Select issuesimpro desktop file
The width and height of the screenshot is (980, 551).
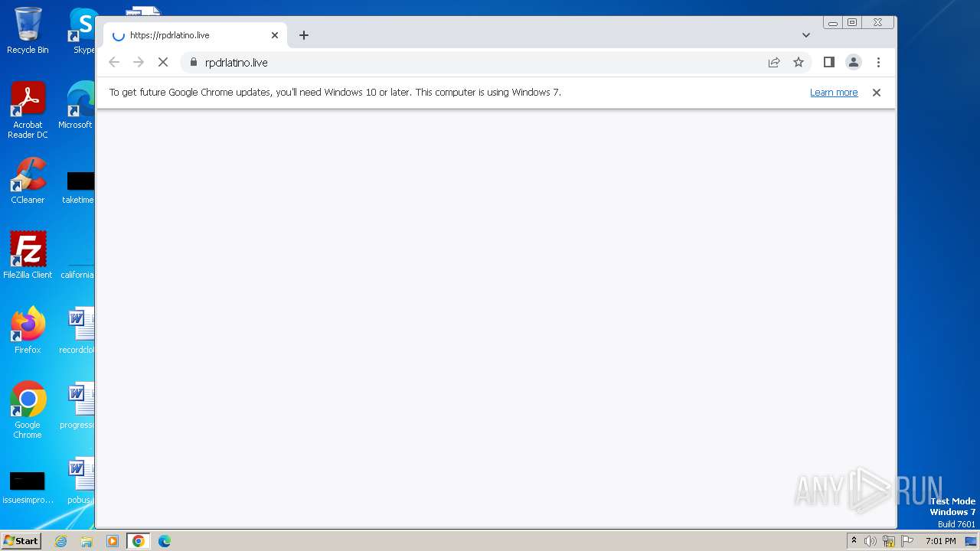28,487
